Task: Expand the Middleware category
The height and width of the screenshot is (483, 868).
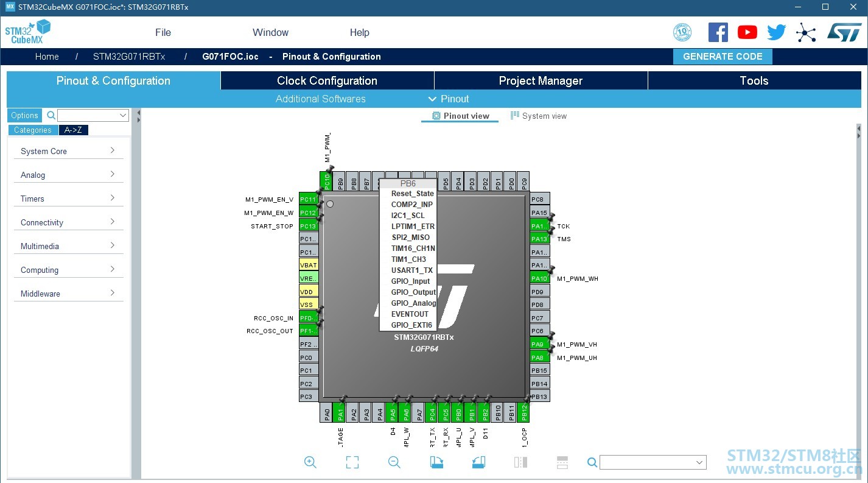Action: pyautogui.click(x=69, y=294)
